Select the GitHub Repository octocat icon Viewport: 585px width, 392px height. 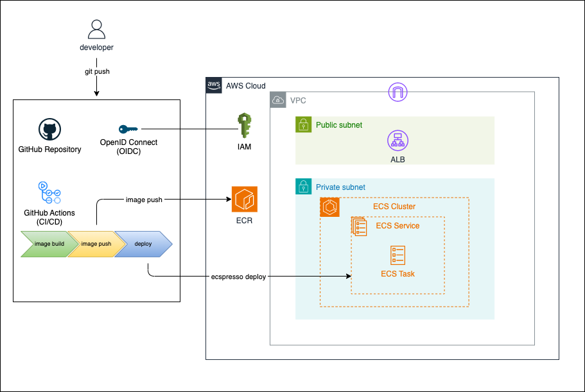[49, 129]
